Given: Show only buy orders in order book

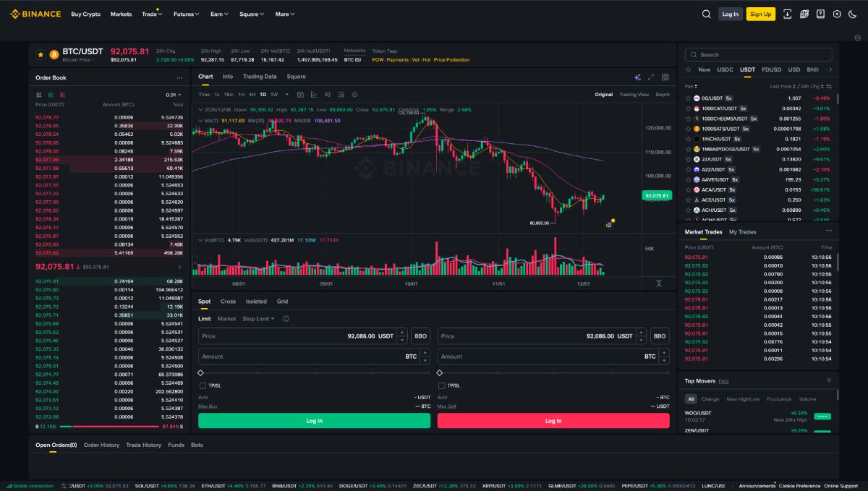Looking at the screenshot, I should [51, 95].
